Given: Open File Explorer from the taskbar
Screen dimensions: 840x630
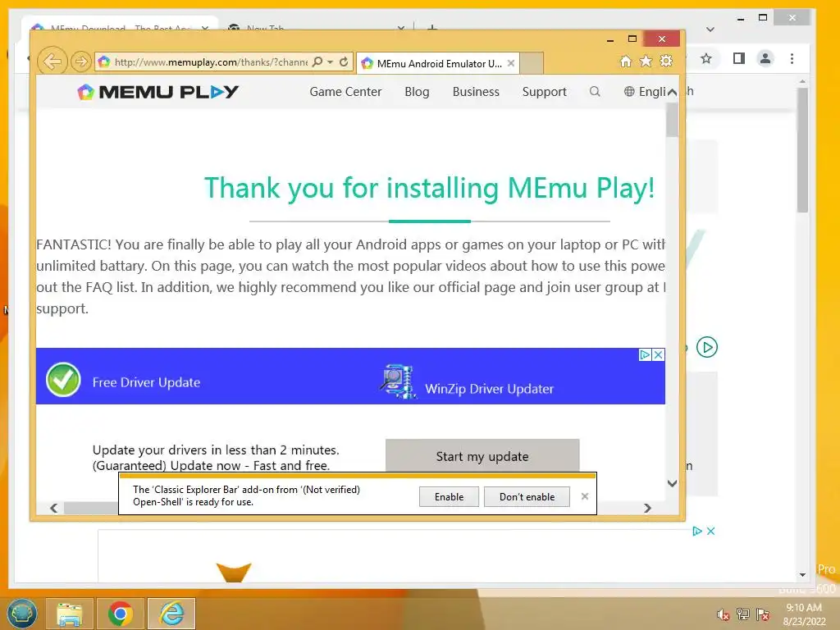Looking at the screenshot, I should [70, 614].
